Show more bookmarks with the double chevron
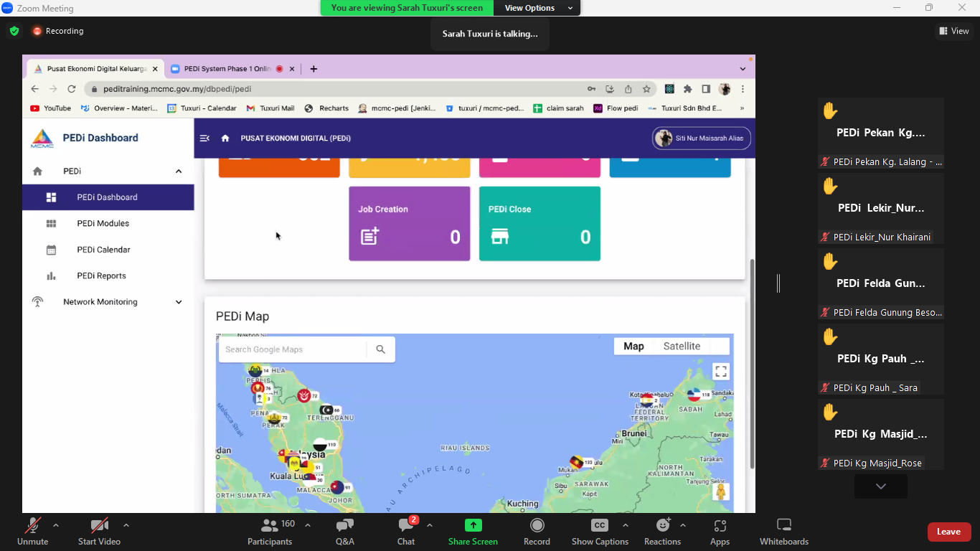 point(742,108)
